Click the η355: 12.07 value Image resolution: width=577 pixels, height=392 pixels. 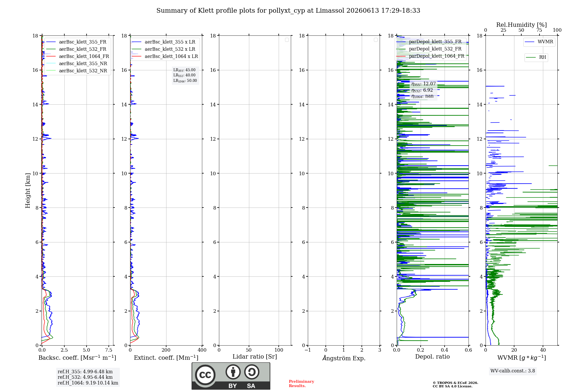point(424,84)
